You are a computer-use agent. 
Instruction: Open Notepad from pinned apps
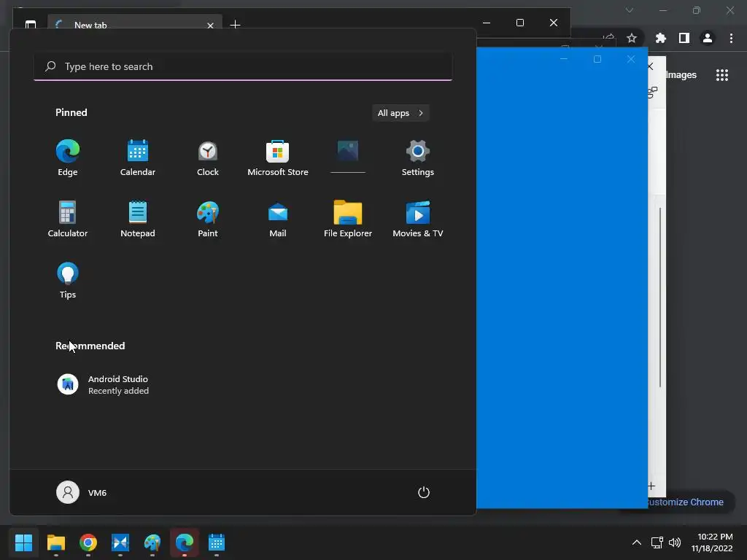coord(138,219)
